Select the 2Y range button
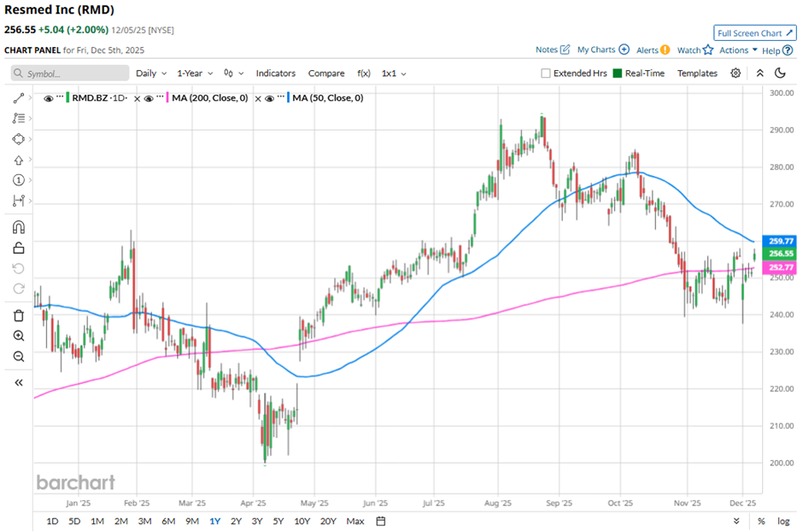Viewport: 803px width, 532px height. coord(236,521)
